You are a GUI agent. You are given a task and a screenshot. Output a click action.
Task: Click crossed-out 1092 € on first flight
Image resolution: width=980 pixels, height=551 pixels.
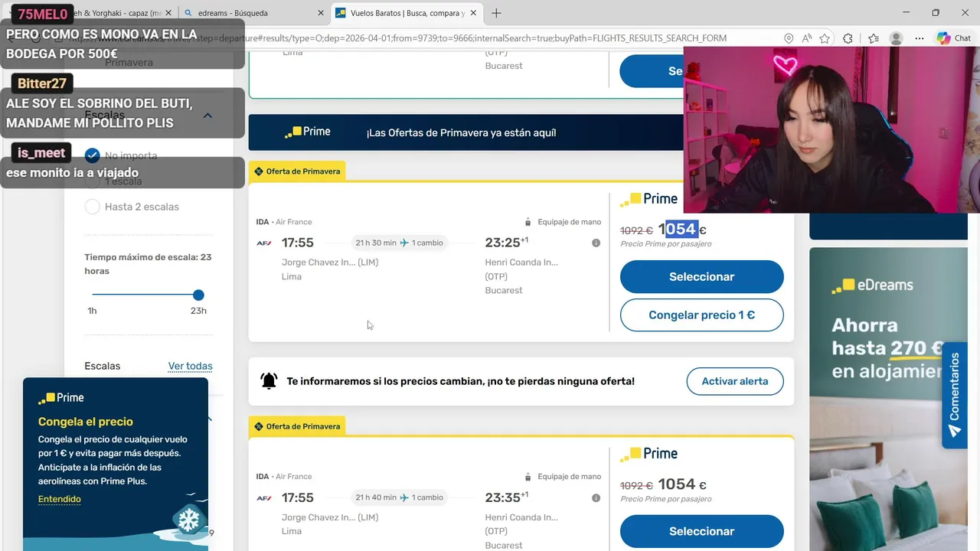636,230
